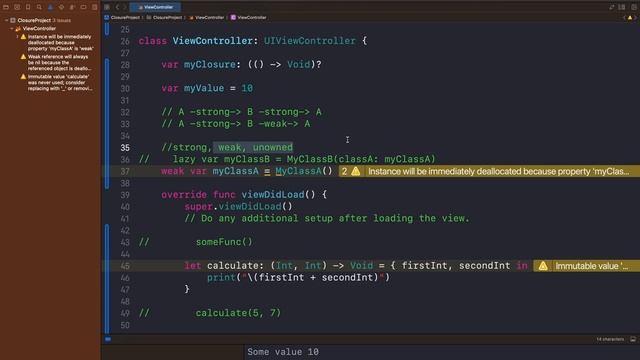Click 'MyClassA()' initializer on line 37
This screenshot has width=640, height=360.
point(304,171)
